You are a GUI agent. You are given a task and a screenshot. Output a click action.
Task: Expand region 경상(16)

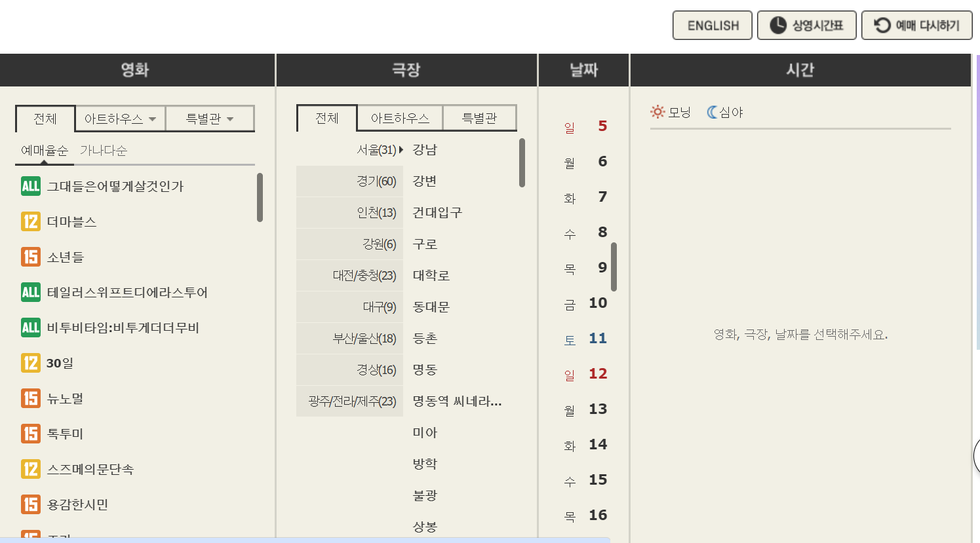tap(350, 369)
